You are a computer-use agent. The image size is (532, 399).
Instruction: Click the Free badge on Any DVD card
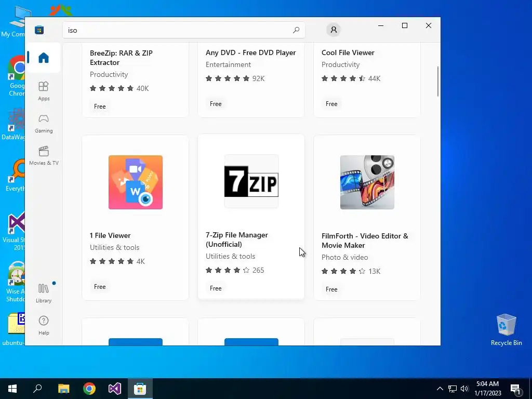(216, 104)
